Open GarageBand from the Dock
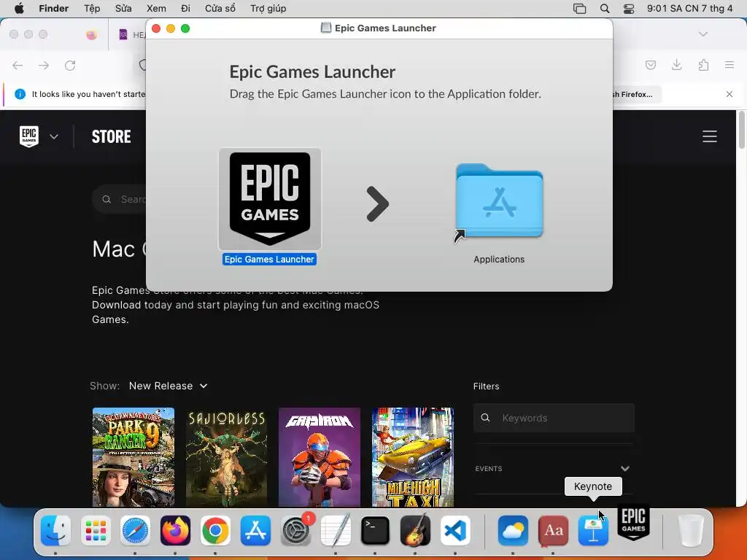Screen dimensions: 747x560 tap(415, 531)
